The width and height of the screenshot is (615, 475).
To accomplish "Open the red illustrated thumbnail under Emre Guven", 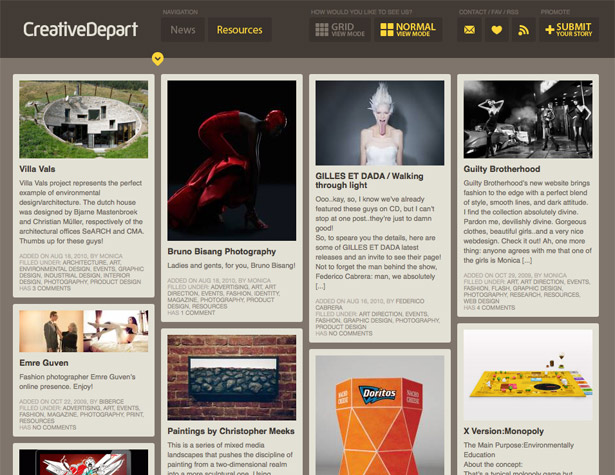I will (84, 462).
